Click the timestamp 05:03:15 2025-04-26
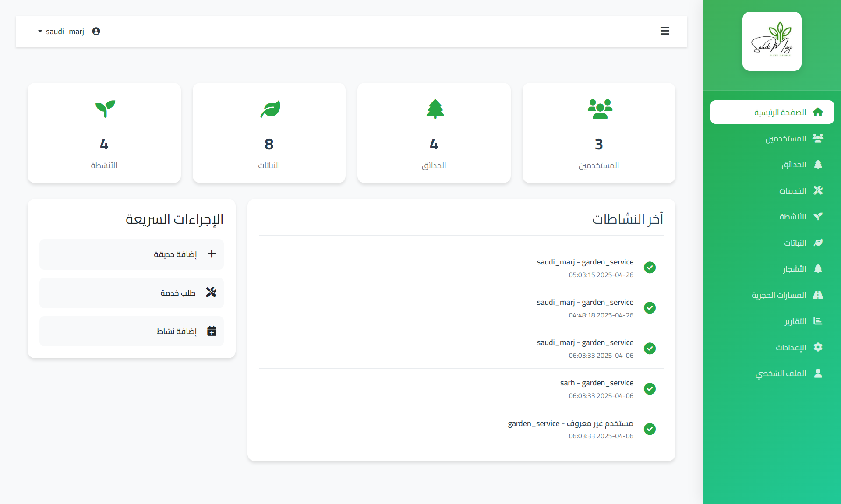Image resolution: width=841 pixels, height=504 pixels. (x=601, y=275)
